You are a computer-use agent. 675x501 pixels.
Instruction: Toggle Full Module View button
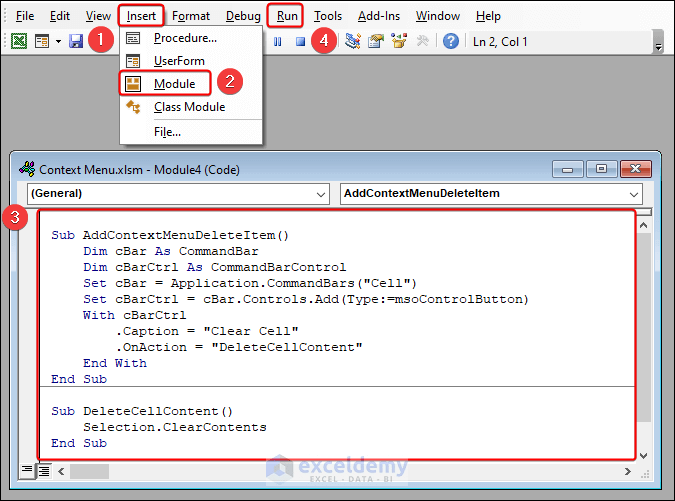(x=43, y=470)
